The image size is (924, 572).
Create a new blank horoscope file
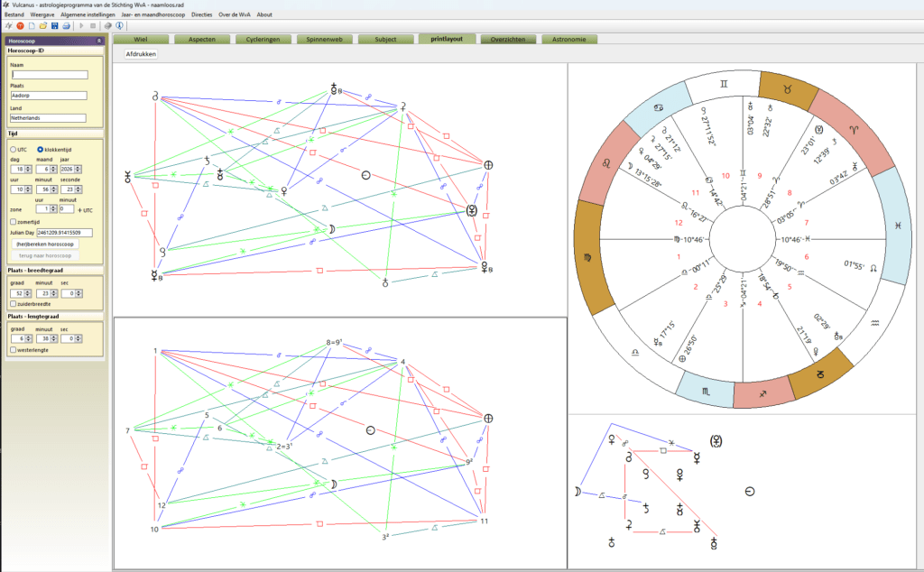click(x=32, y=26)
